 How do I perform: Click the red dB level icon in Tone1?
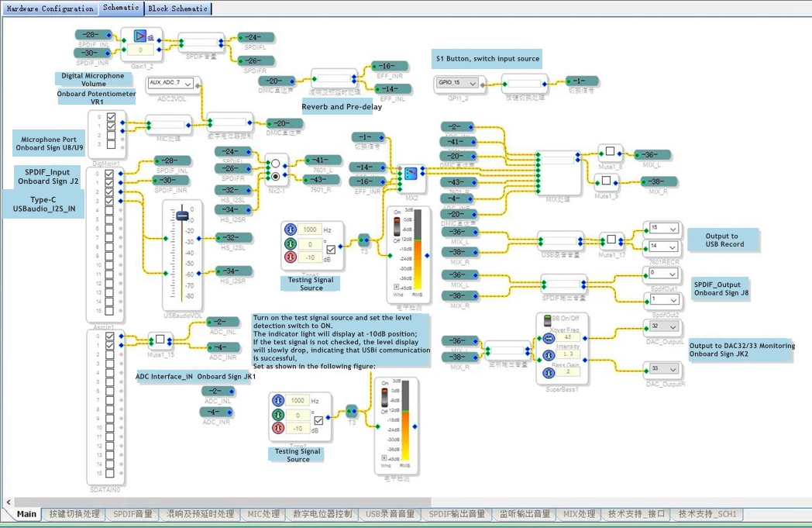pyautogui.click(x=290, y=257)
